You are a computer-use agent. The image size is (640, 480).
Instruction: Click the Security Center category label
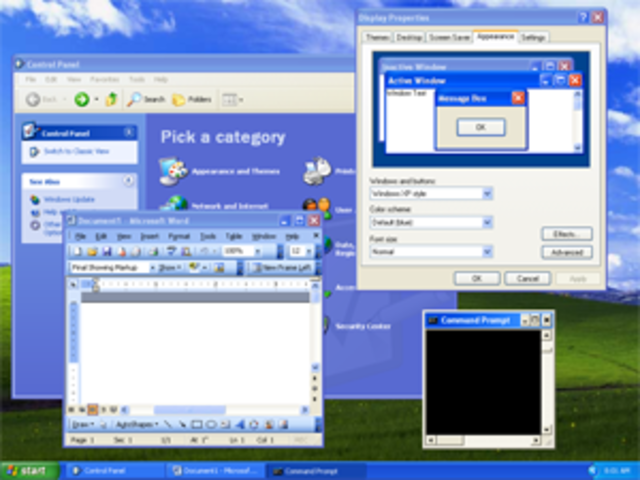pos(362,326)
